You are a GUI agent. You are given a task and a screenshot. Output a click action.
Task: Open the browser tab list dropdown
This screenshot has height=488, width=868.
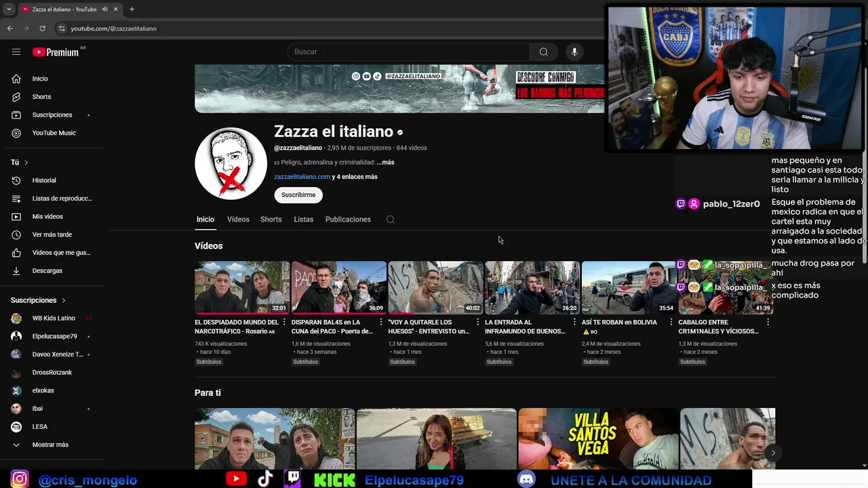click(x=9, y=9)
